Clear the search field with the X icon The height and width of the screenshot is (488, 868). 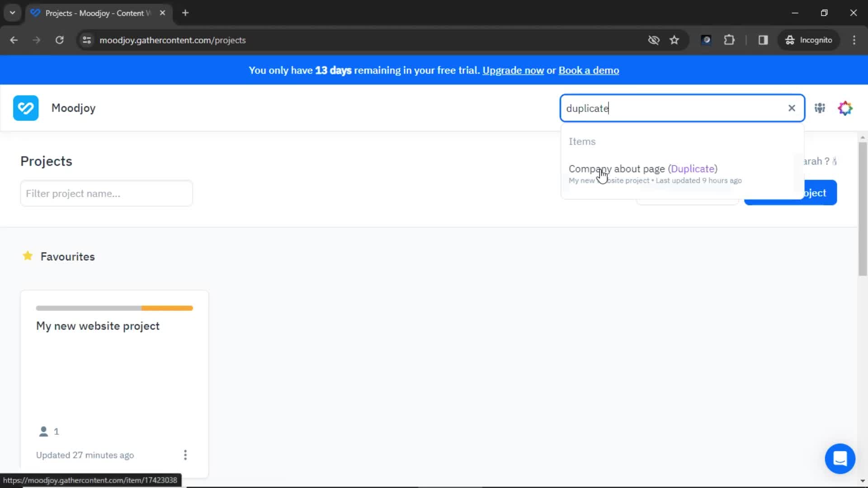click(x=792, y=108)
